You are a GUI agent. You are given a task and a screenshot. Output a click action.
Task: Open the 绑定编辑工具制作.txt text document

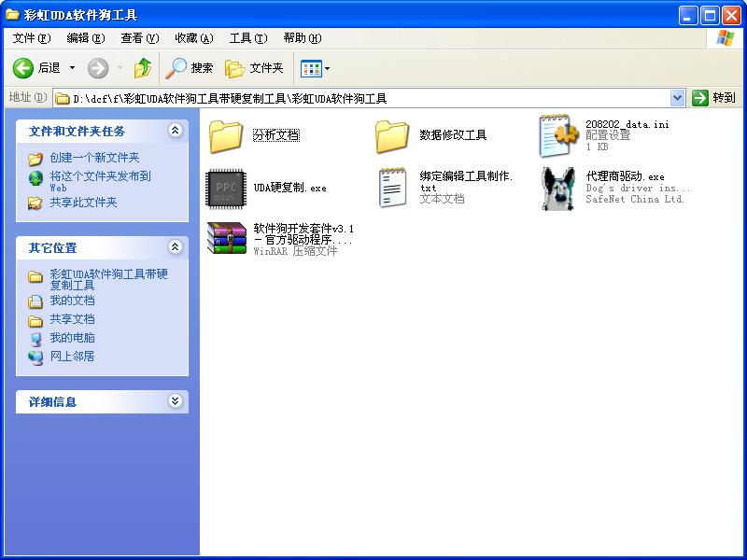392,188
